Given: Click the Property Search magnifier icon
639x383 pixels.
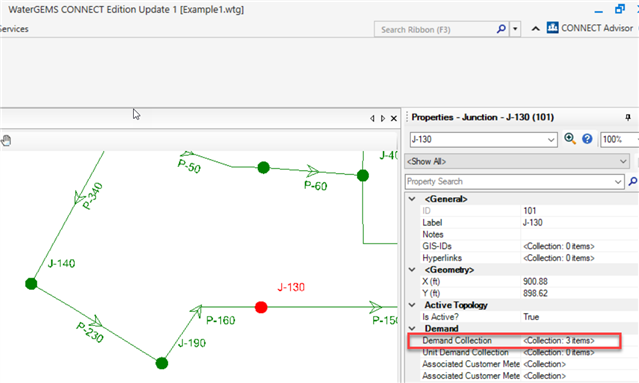Looking at the screenshot, I should tap(633, 181).
